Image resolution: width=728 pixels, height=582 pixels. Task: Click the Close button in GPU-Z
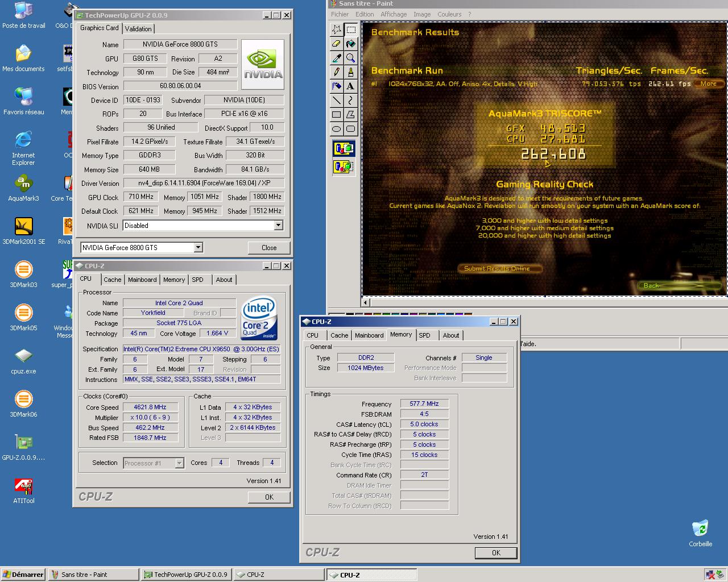pyautogui.click(x=269, y=248)
